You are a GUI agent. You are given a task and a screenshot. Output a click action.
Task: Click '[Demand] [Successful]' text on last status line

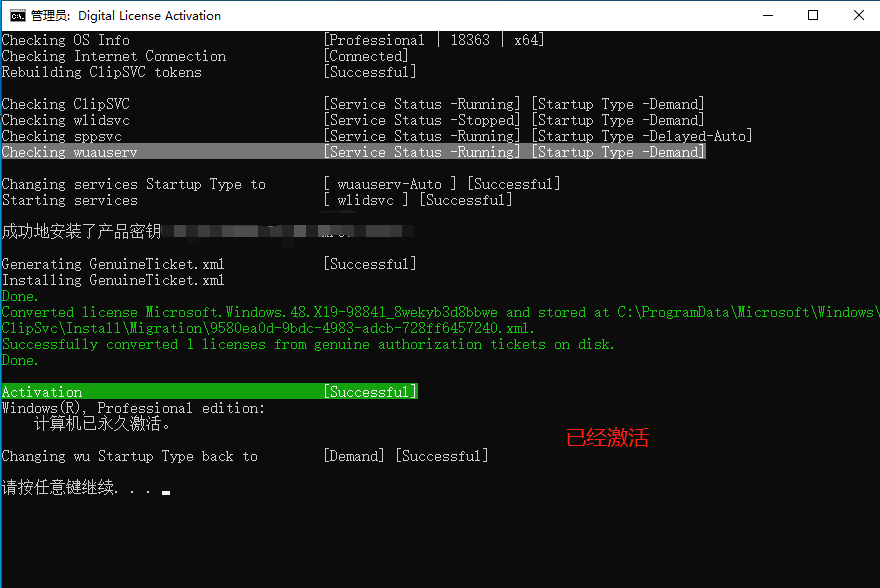406,456
